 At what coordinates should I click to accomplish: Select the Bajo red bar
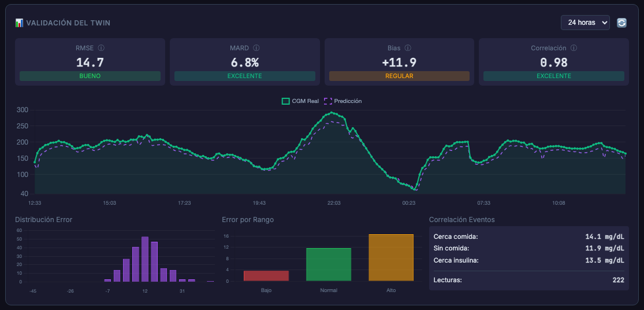coord(266,276)
